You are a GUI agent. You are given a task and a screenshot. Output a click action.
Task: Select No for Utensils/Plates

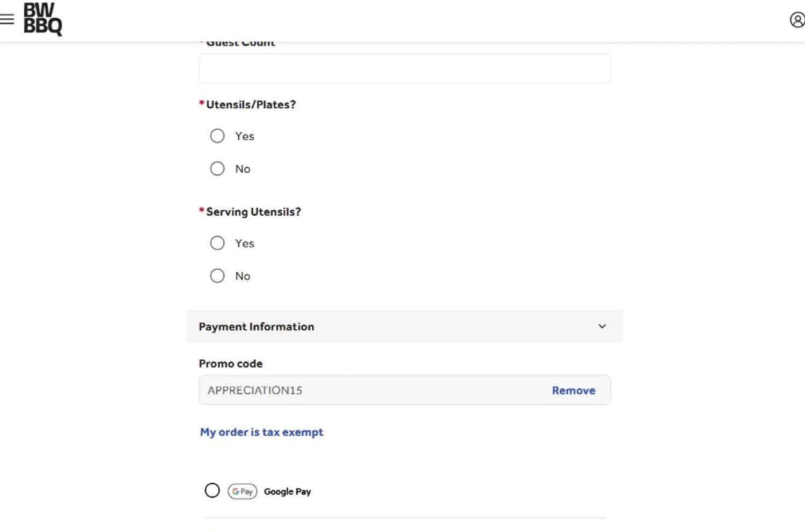click(217, 169)
